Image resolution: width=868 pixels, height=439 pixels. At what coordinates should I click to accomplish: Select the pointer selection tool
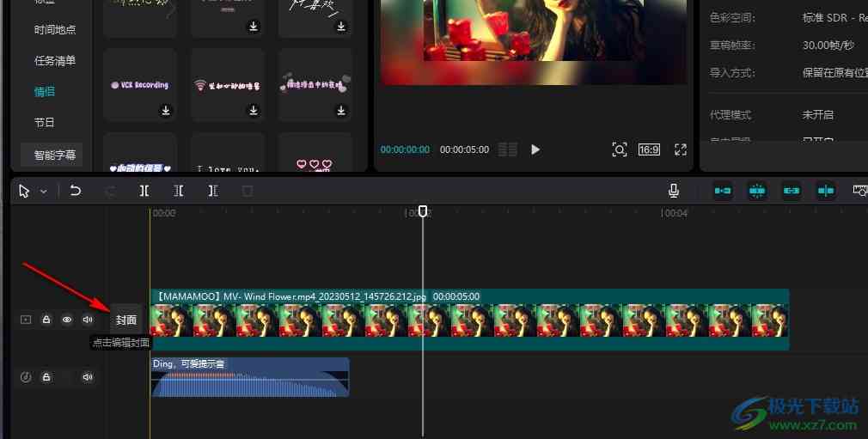tap(24, 191)
